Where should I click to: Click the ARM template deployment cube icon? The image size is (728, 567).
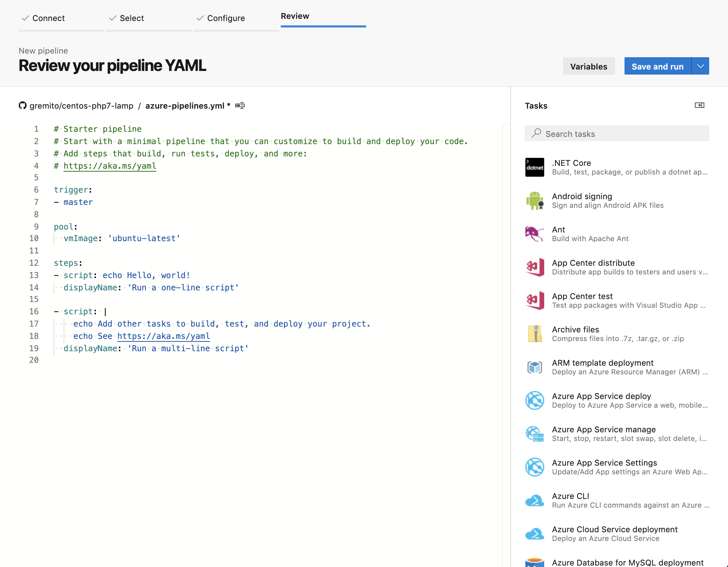(x=534, y=367)
